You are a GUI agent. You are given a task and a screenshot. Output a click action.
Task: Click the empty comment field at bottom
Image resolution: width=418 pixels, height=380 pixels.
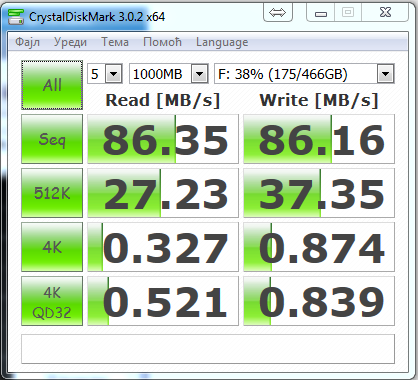click(208, 349)
